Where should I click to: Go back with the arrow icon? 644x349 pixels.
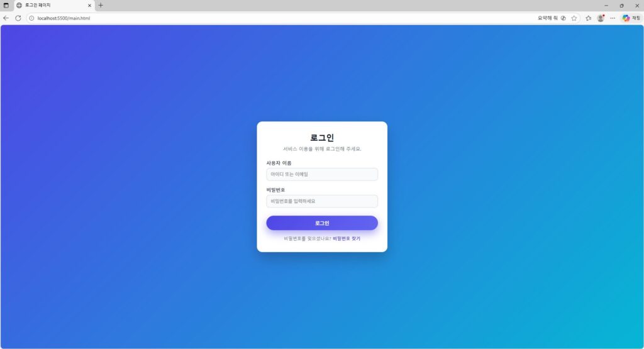pos(6,18)
